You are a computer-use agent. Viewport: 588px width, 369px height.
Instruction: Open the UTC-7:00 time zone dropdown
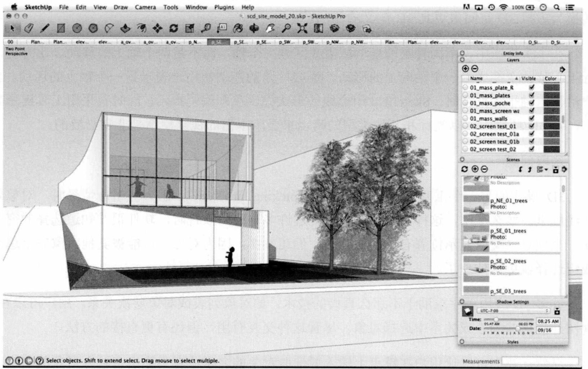point(513,311)
